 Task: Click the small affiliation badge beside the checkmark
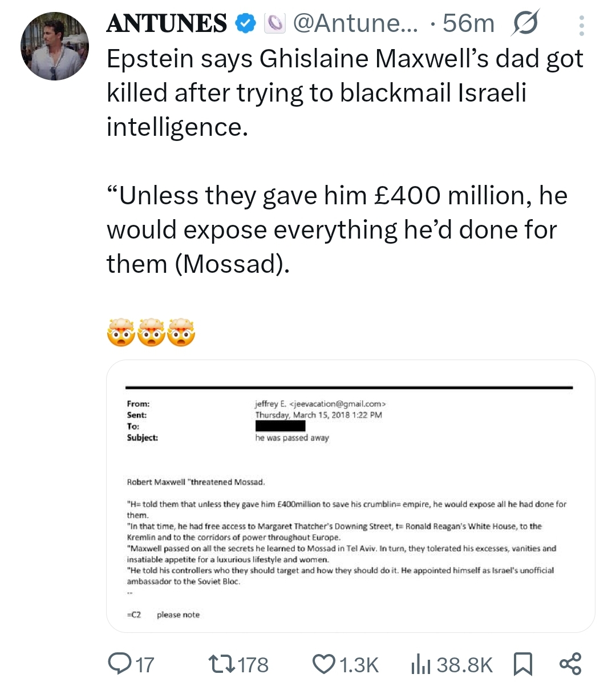coord(275,23)
